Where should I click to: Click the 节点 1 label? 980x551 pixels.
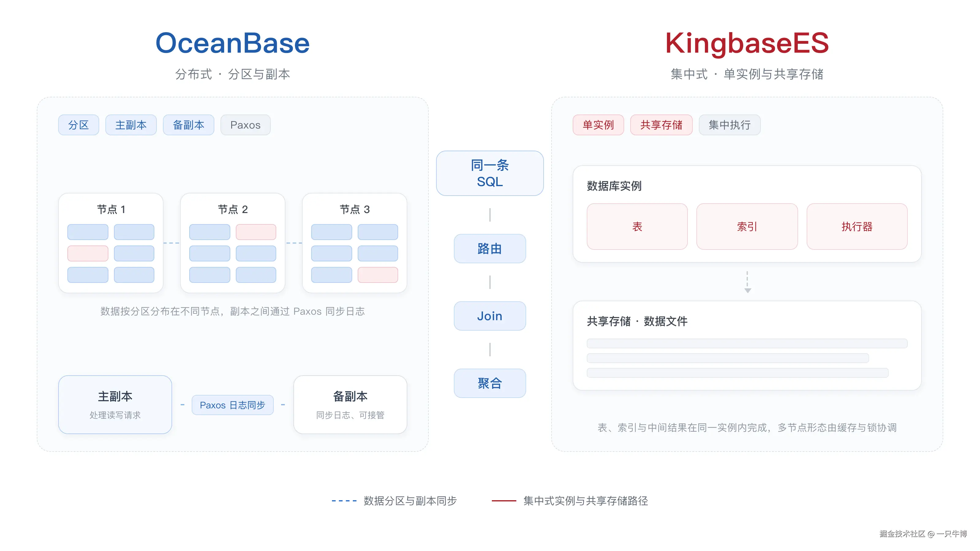coord(111,209)
